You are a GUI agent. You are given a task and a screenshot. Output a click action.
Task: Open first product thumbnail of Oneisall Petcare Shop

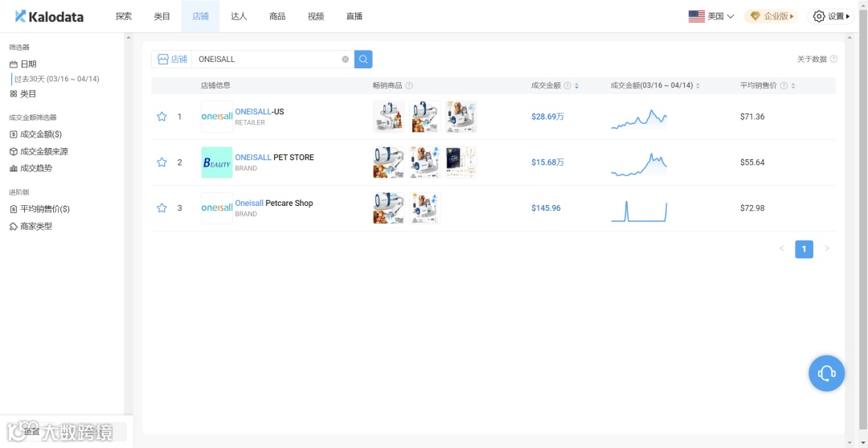pyautogui.click(x=389, y=208)
